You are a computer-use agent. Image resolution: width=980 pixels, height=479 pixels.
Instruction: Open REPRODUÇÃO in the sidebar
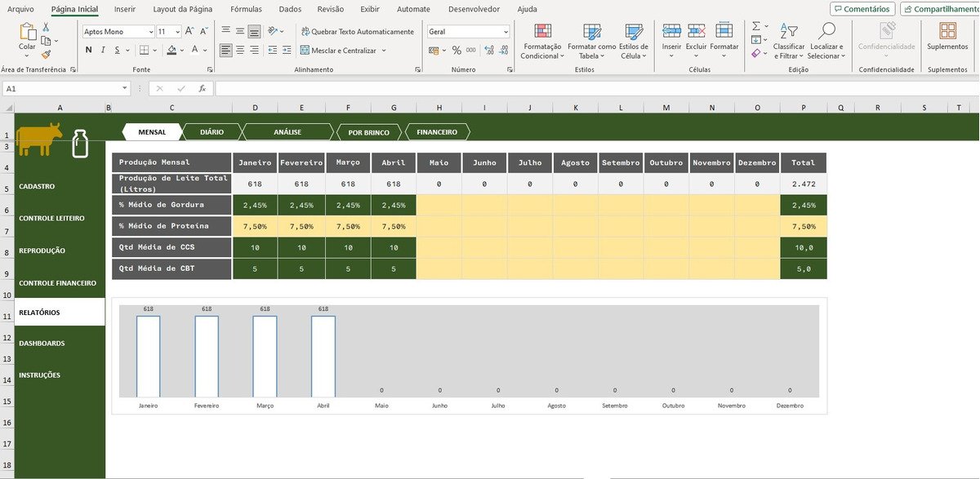(x=42, y=251)
